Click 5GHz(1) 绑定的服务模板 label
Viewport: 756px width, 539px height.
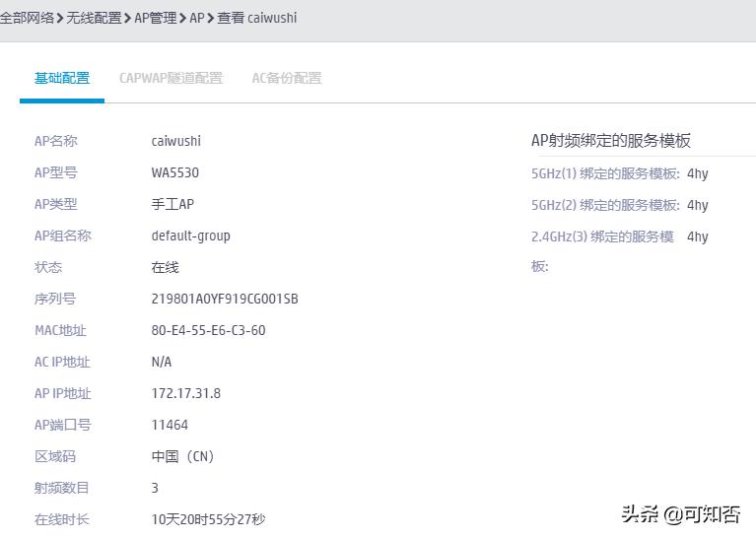point(605,173)
